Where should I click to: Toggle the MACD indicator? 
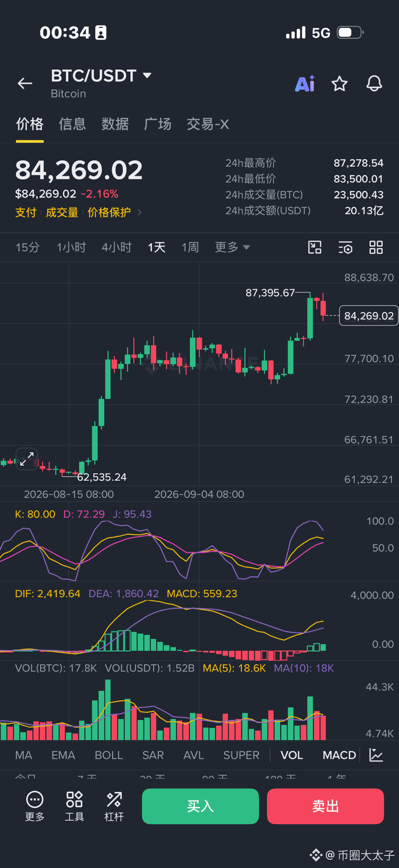[339, 755]
